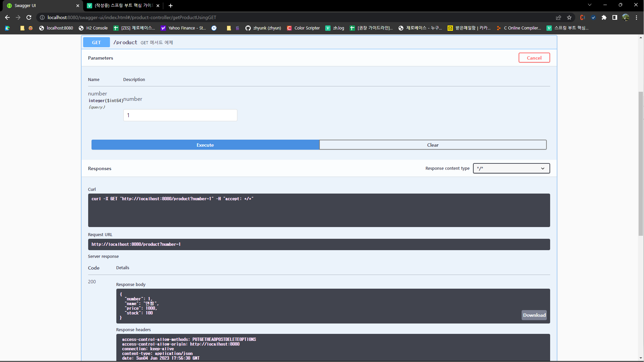Click the red Cancel button
This screenshot has height=362, width=644.
[534, 58]
